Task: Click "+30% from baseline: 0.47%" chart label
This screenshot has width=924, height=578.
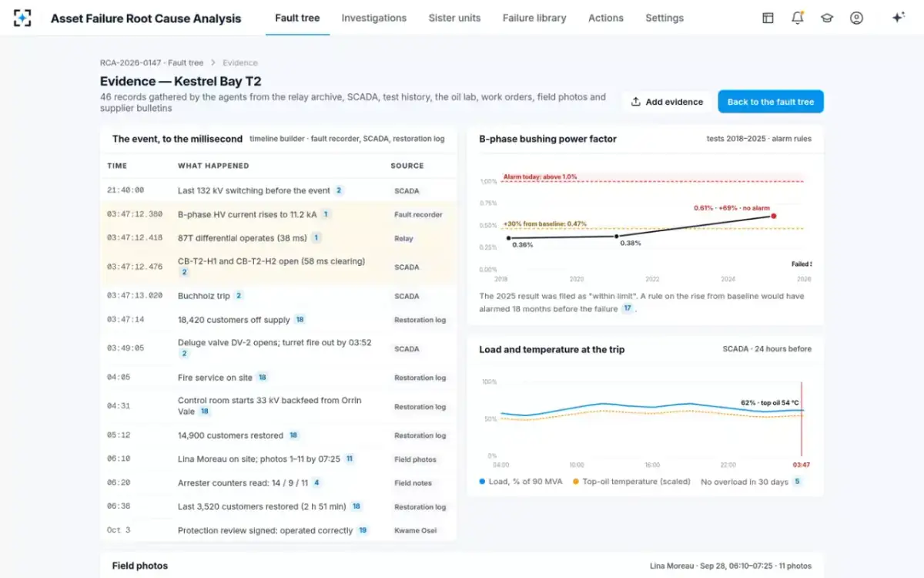Action: pyautogui.click(x=545, y=223)
